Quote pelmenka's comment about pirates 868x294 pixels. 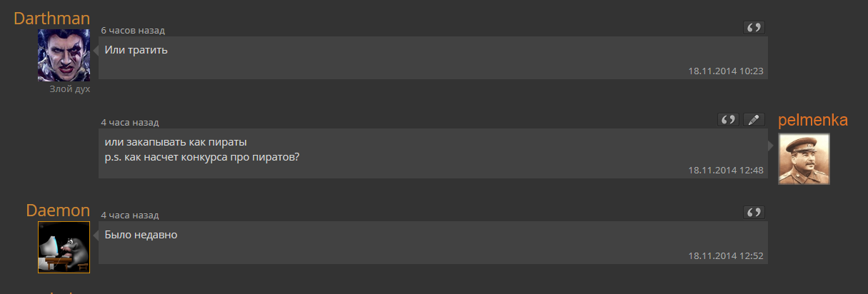coord(728,120)
